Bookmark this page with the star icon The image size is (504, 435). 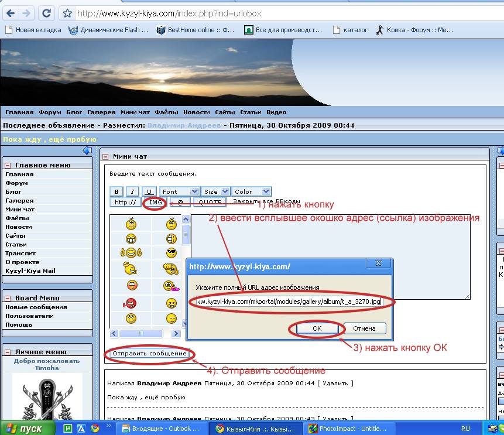tap(68, 13)
